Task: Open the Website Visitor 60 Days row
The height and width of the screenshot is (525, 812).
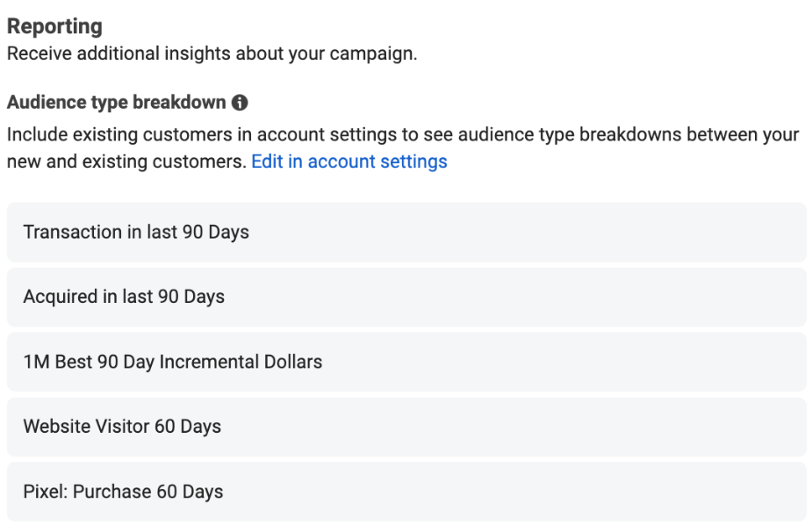Action: 406,427
